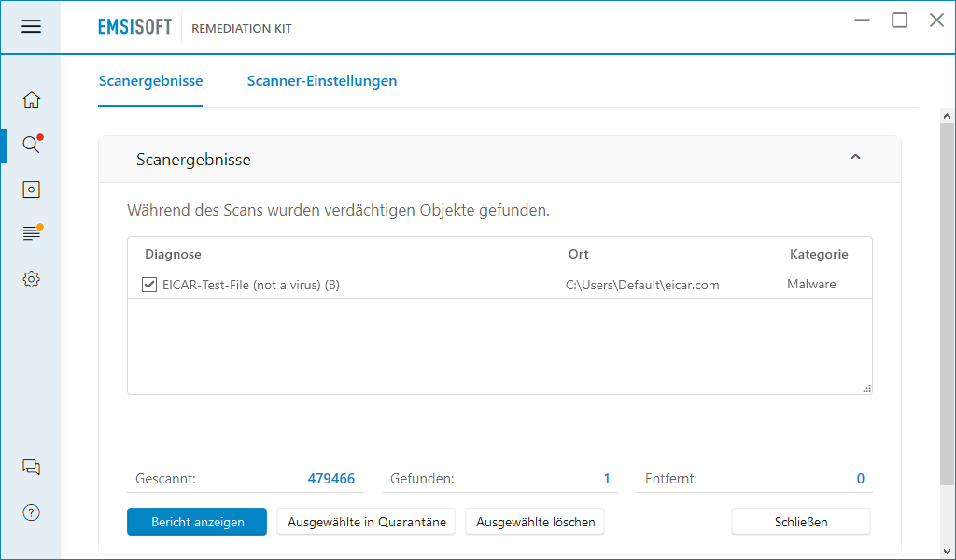Click the Gefunden count value 1
The image size is (956, 560).
click(x=607, y=479)
